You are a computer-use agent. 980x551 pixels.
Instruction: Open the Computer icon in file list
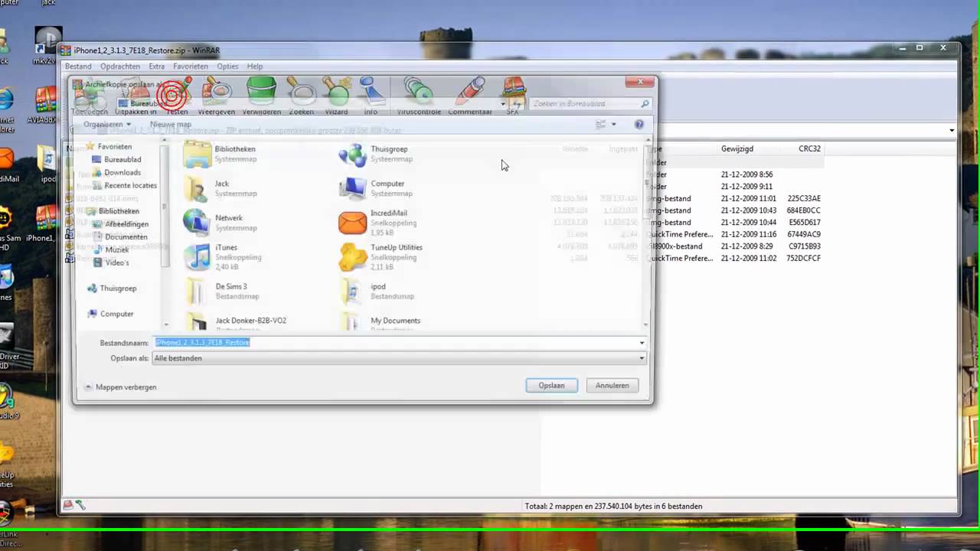coord(352,188)
